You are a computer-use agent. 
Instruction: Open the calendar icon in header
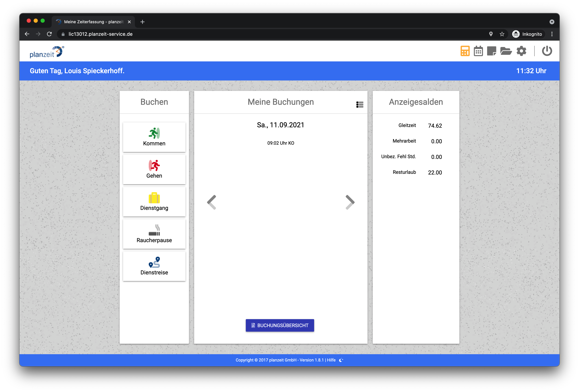pyautogui.click(x=478, y=51)
